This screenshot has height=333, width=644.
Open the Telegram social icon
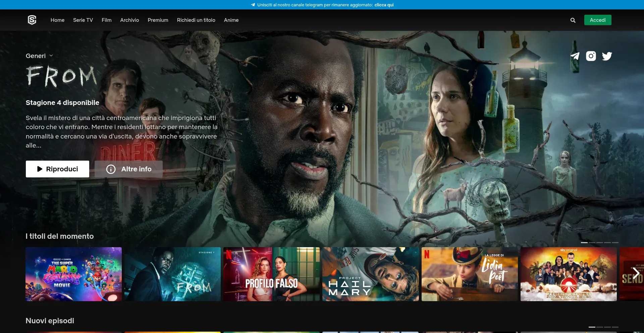(575, 56)
